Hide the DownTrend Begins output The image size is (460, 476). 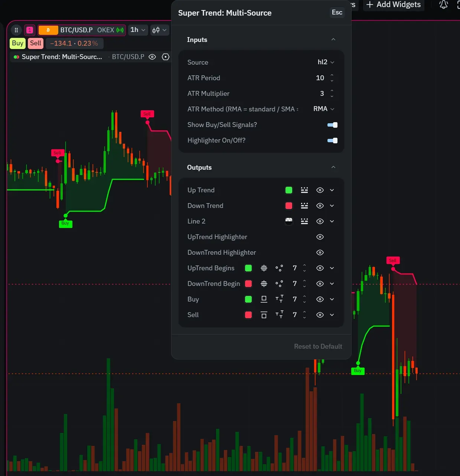tap(320, 284)
